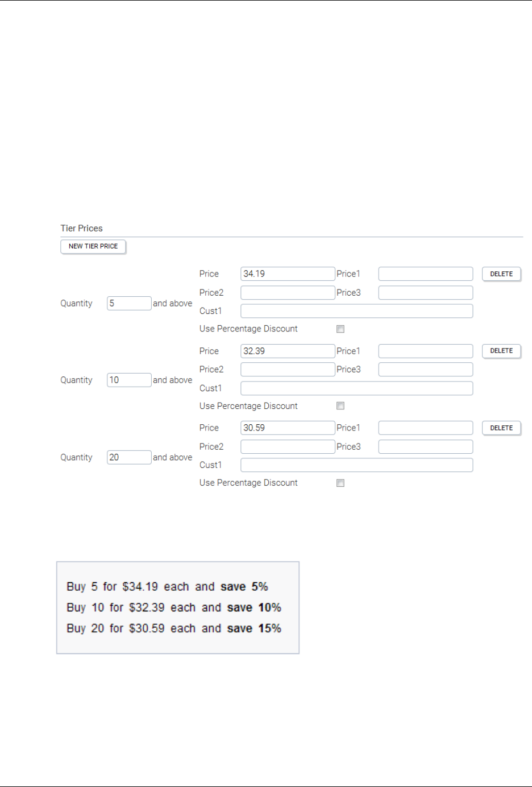Select the Price3 field in second tier
The image size is (532, 787).
426,369
